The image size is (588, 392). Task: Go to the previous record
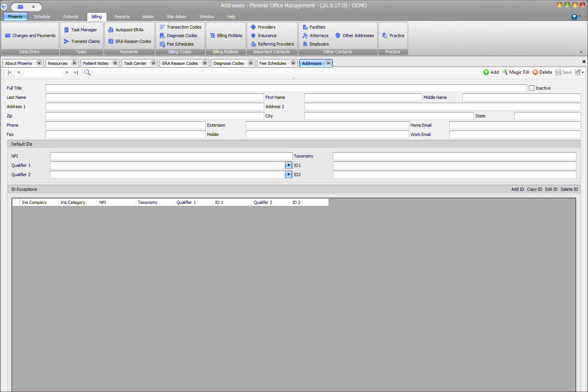[x=19, y=72]
